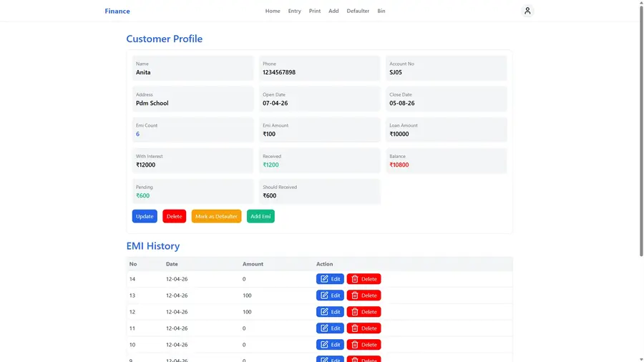
Task: Edit EMI entry number 13
Action: (x=330, y=295)
